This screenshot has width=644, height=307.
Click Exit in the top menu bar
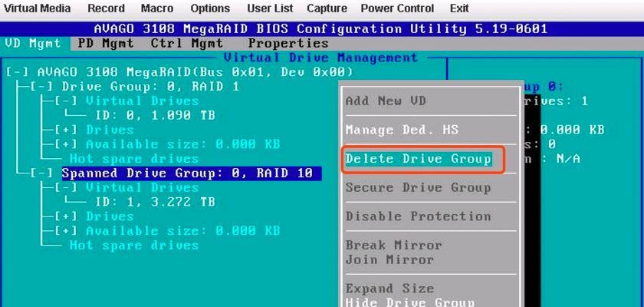[x=458, y=8]
